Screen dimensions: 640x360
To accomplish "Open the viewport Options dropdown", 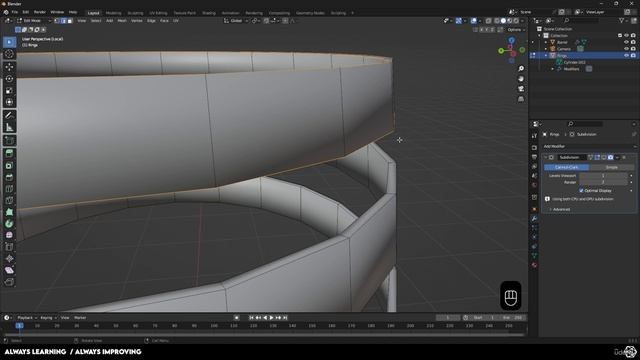I will tap(516, 30).
